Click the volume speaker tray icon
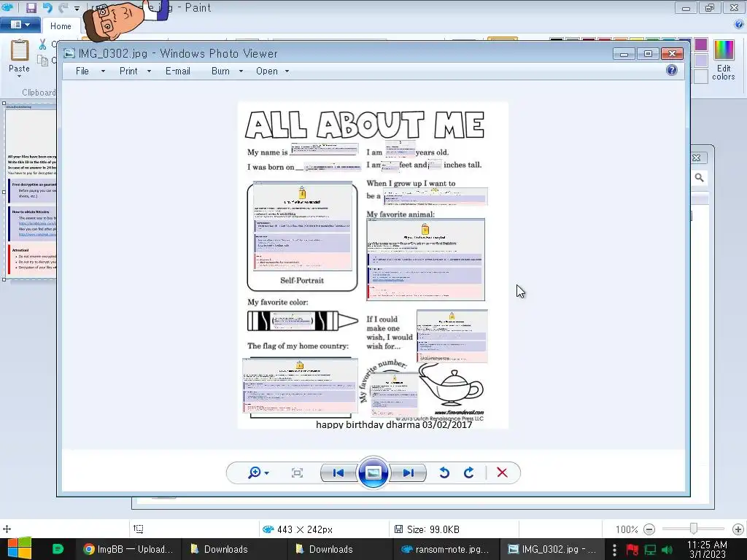This screenshot has height=560, width=747. (x=667, y=550)
